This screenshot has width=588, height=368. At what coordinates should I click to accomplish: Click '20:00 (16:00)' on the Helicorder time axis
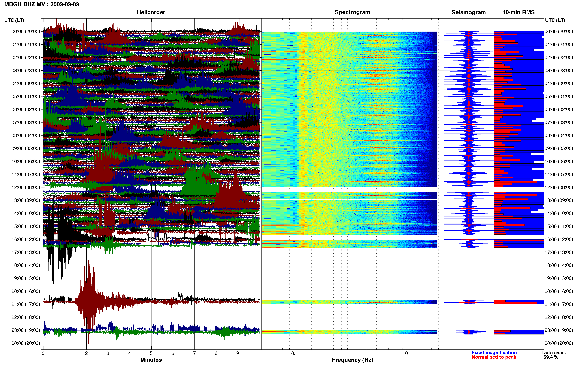click(x=26, y=291)
